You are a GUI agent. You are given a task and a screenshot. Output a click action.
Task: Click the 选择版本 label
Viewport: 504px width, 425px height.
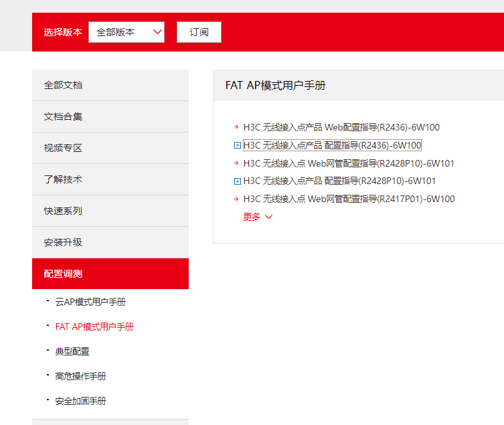[63, 32]
